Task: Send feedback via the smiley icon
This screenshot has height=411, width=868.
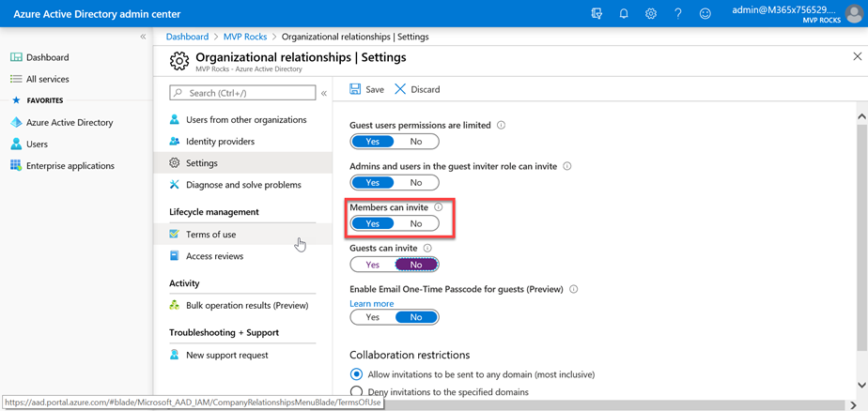Action: click(705, 13)
